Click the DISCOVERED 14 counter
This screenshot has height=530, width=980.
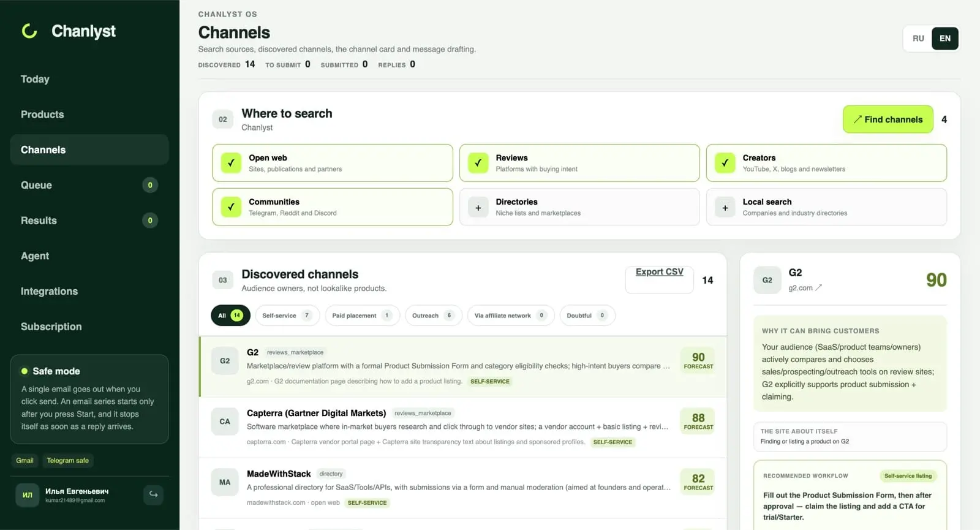pyautogui.click(x=227, y=64)
